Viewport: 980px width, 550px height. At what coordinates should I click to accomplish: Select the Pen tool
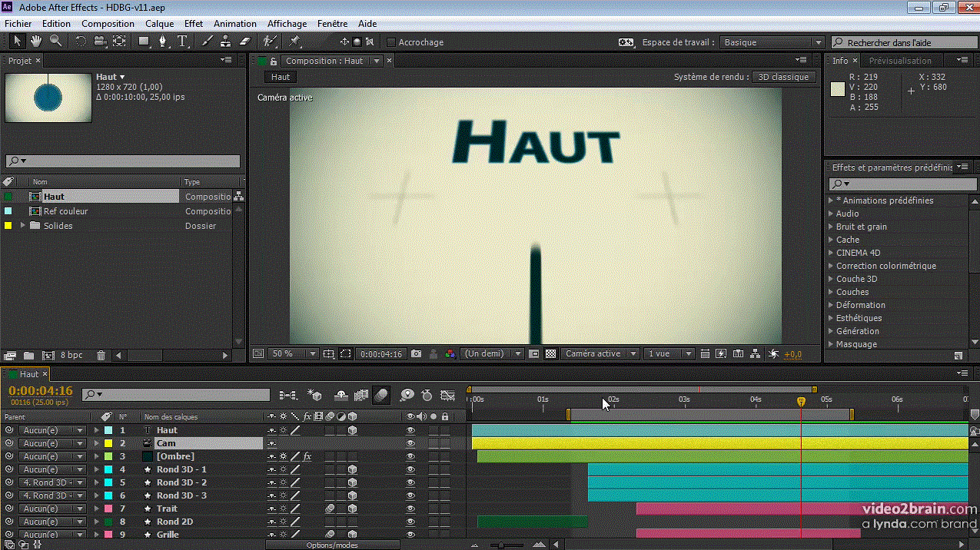(x=163, y=41)
